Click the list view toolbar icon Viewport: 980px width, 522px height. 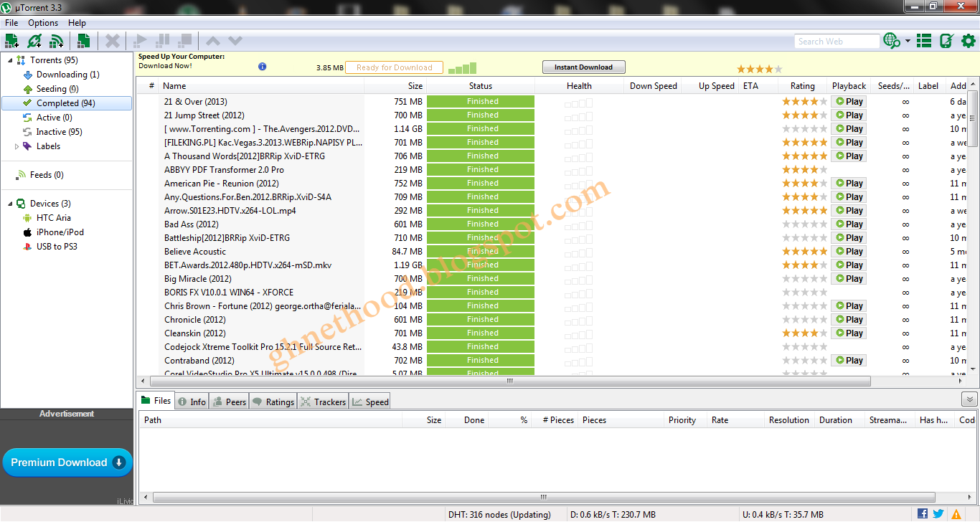924,41
